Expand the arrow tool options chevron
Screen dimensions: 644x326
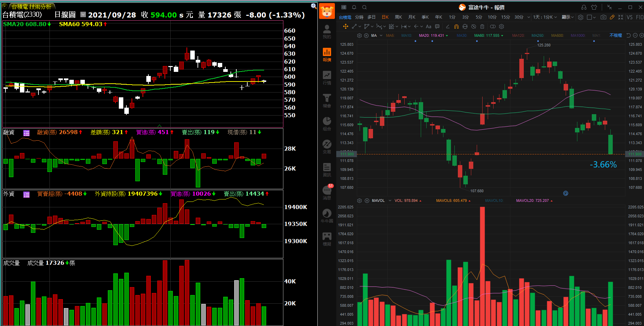point(421,26)
